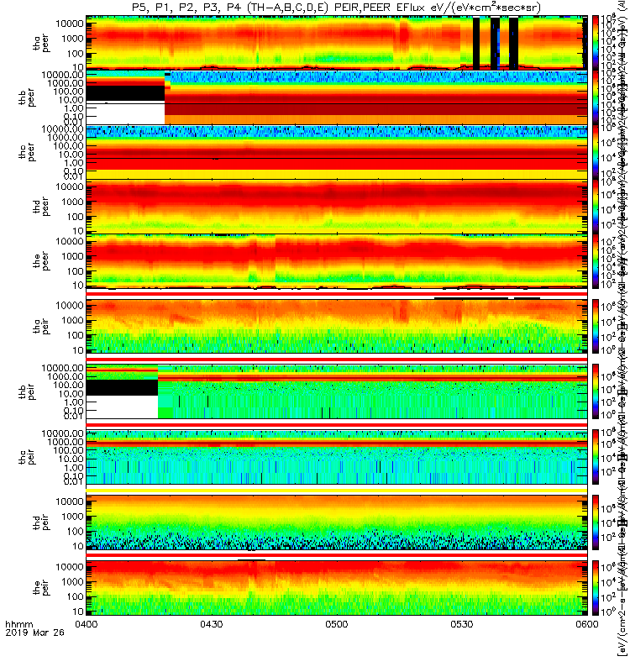Click inside the tha peir spectrogram

coord(337,326)
